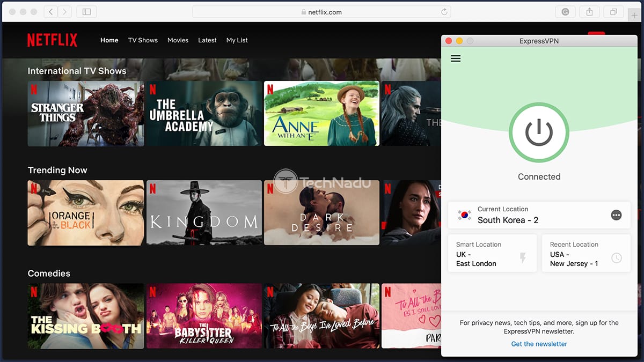Open The Kissing Booth thumbnail
Screen dimensions: 644x362
[86, 316]
